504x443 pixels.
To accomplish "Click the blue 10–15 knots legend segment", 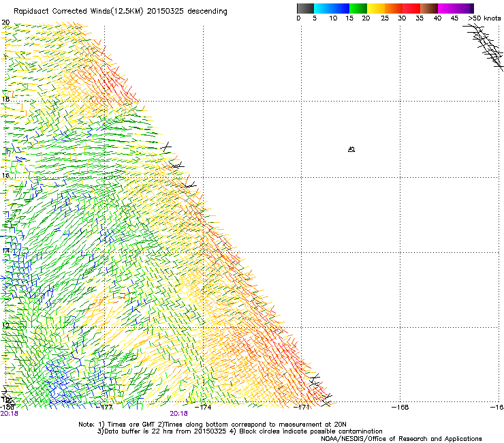I will [x=341, y=8].
